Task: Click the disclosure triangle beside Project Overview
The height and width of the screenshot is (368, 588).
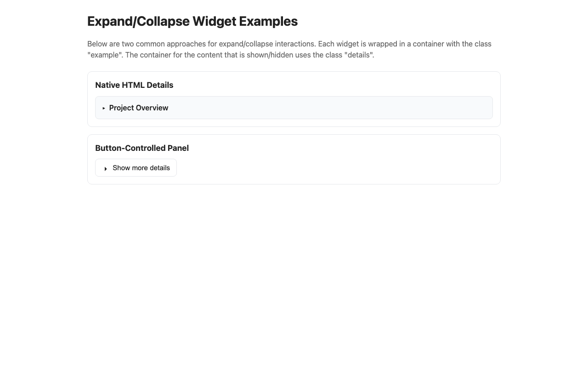Action: point(104,108)
